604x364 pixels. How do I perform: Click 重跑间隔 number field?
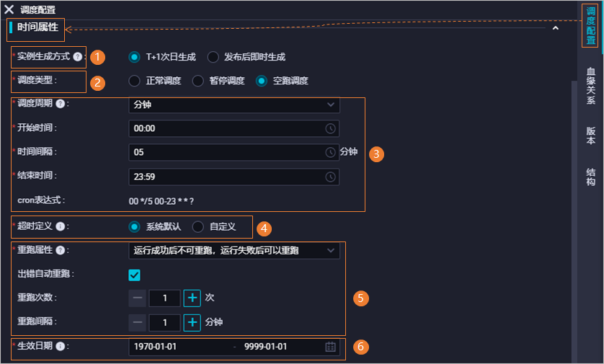pos(164,322)
